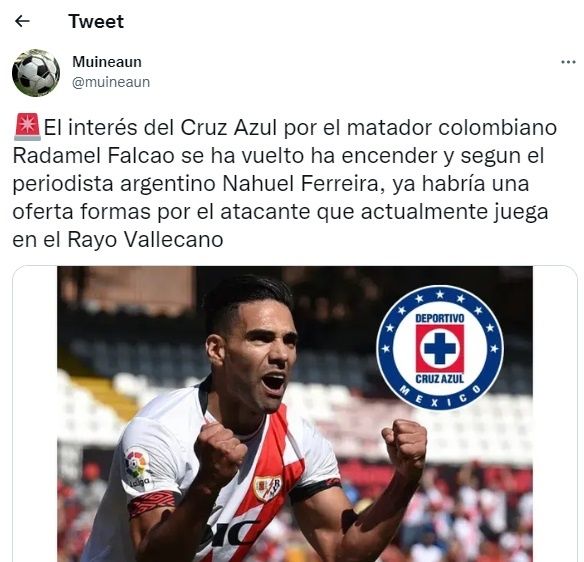The image size is (584, 562).
Task: Click the words "Radamel Falcao" in tweet
Action: pyautogui.click(x=93, y=155)
